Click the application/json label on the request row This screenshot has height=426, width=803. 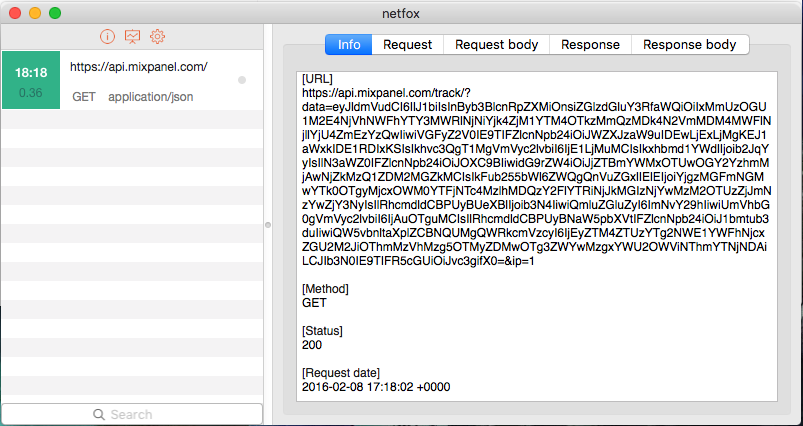pyautogui.click(x=151, y=97)
